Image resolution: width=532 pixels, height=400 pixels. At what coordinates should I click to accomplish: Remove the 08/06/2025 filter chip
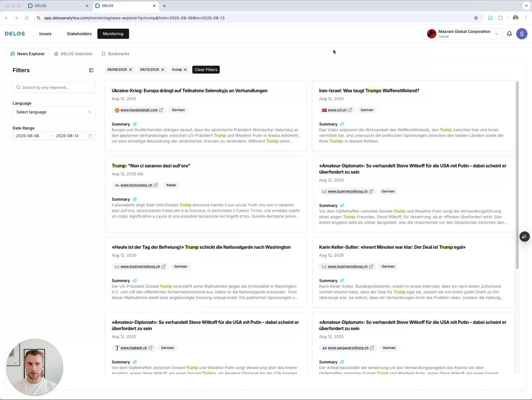tap(131, 70)
